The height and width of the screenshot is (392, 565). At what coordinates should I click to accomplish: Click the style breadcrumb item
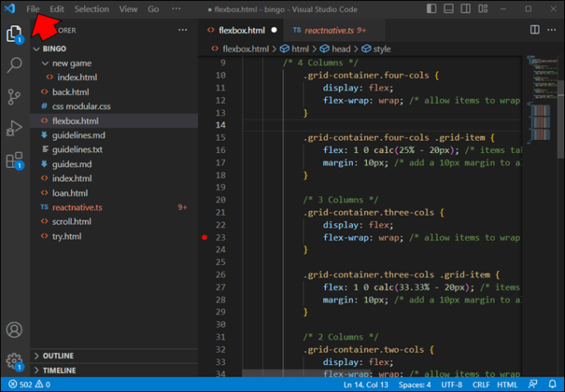[382, 49]
